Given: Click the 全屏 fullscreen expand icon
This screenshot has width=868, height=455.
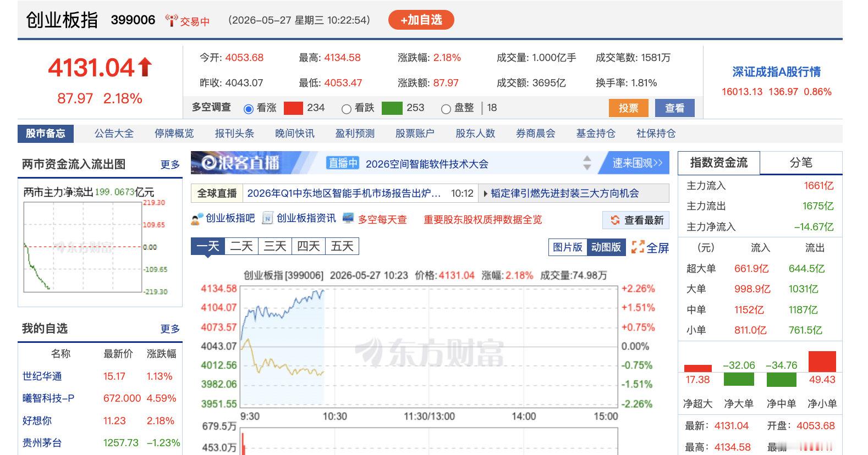Looking at the screenshot, I should [638, 247].
